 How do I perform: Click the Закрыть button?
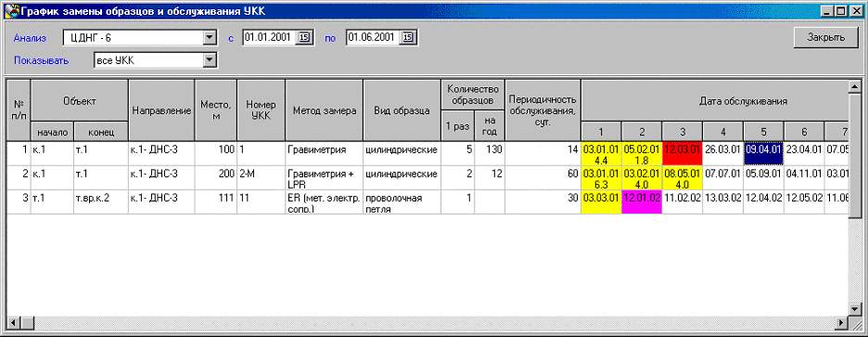[x=826, y=38]
